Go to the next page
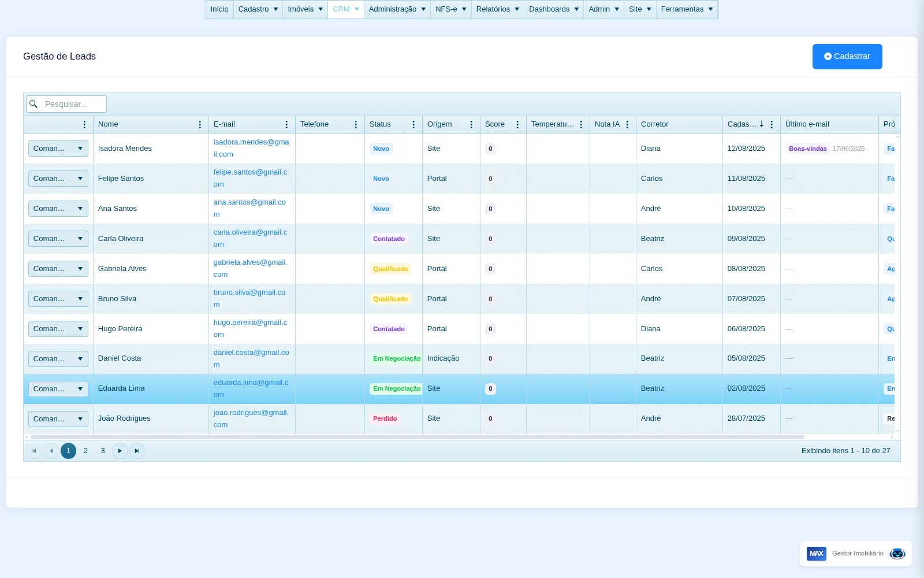924x578 pixels. tap(120, 451)
